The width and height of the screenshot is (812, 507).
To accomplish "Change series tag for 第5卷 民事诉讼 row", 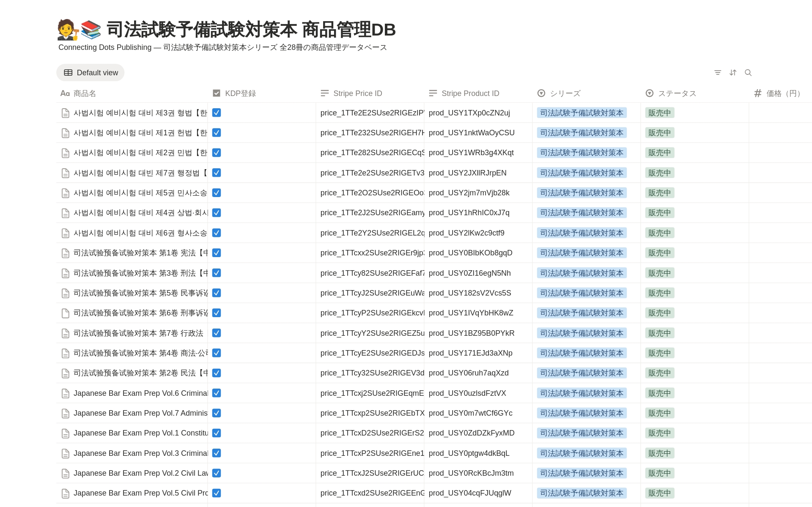I will (x=582, y=293).
